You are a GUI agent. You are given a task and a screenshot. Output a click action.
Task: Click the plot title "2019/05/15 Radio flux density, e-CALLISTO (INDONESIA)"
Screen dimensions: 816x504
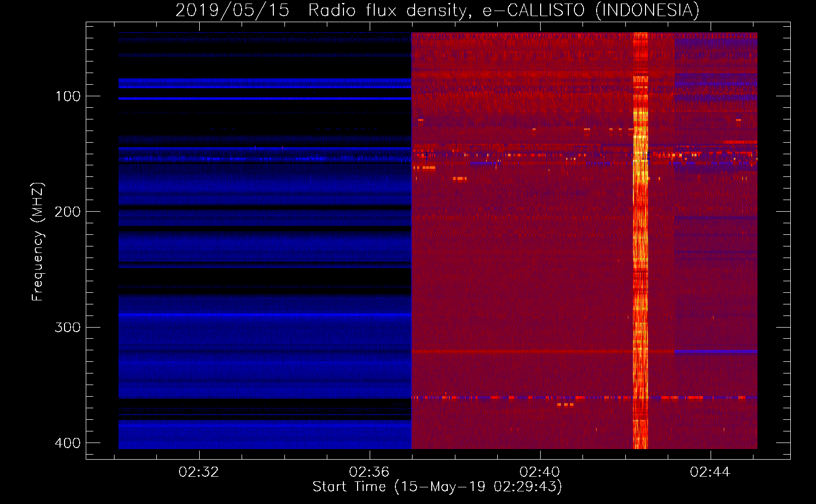pos(437,10)
